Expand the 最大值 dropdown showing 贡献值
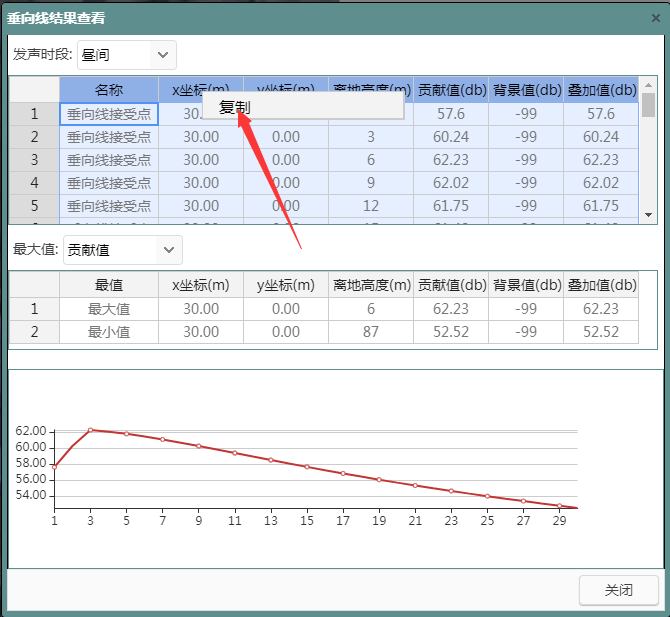 pos(122,250)
